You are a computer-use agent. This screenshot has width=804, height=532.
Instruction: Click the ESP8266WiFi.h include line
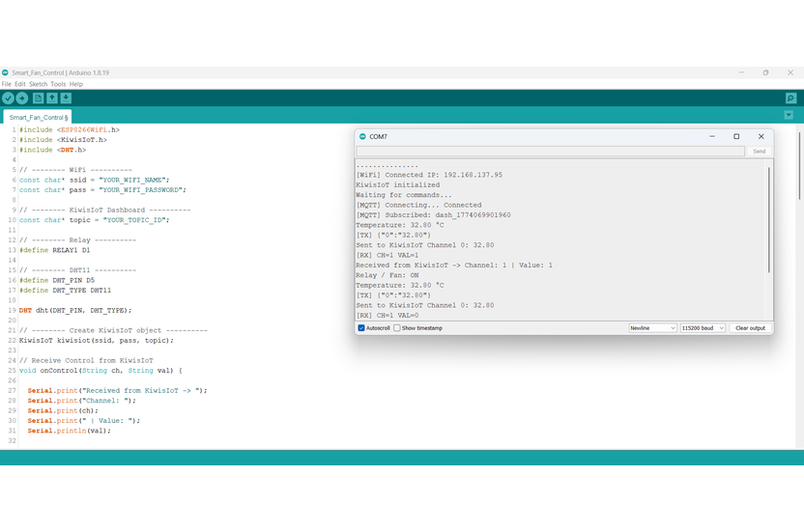pyautogui.click(x=70, y=129)
